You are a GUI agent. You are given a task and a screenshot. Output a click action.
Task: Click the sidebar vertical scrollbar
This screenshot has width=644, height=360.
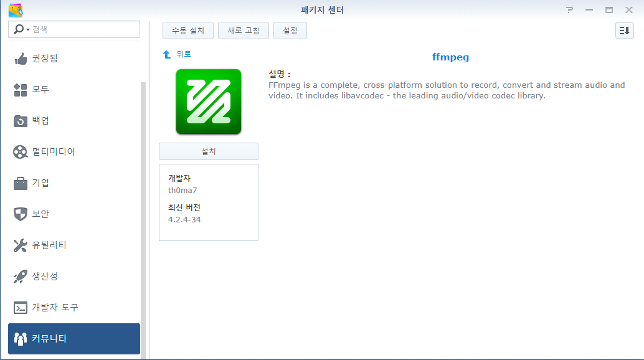click(143, 220)
